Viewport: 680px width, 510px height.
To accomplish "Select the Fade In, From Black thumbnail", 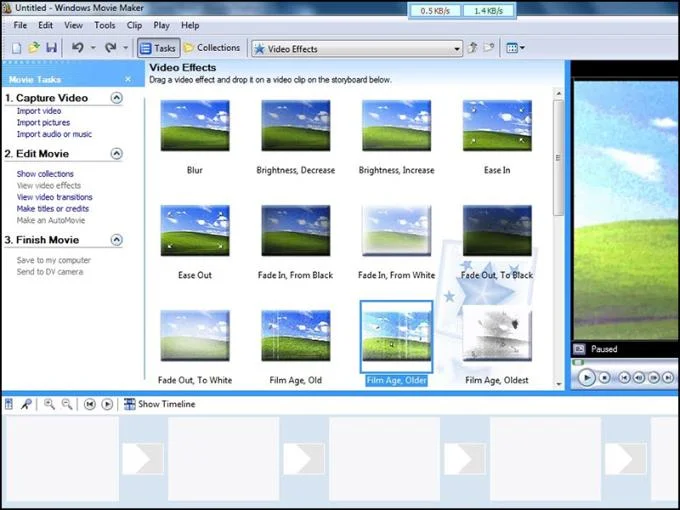I will pyautogui.click(x=295, y=231).
